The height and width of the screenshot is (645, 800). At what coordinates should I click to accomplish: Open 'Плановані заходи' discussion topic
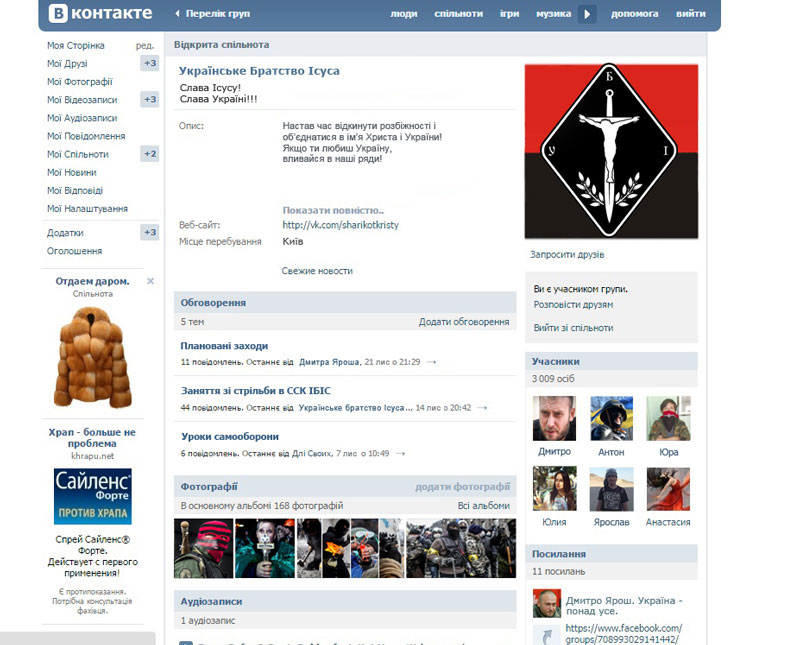point(224,345)
